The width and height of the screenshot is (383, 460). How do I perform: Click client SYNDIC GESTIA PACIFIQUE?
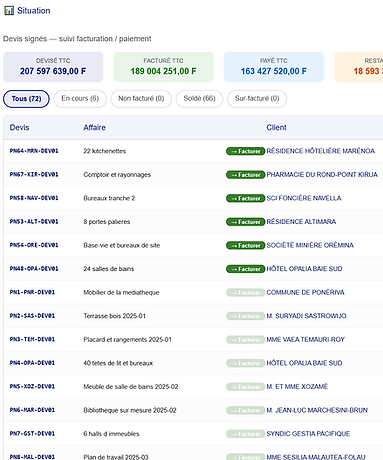308,434
